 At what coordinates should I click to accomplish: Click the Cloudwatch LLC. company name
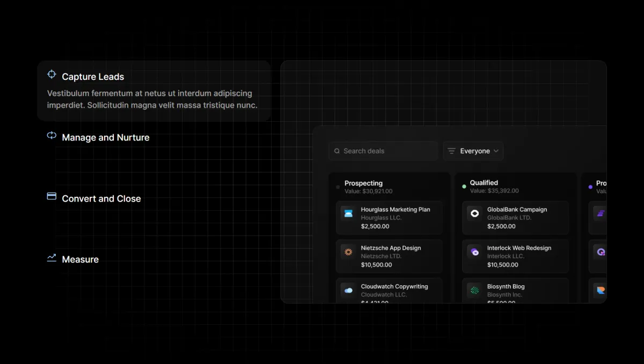(x=384, y=295)
